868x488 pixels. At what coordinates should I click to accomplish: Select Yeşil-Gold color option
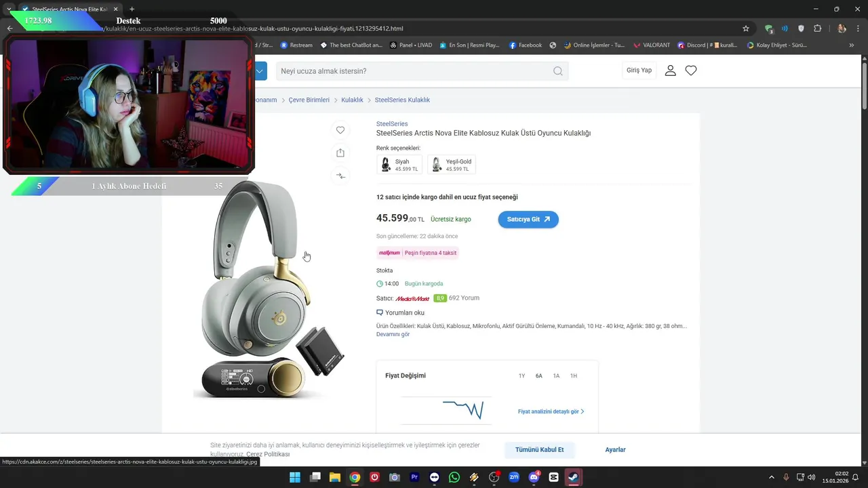(x=452, y=165)
